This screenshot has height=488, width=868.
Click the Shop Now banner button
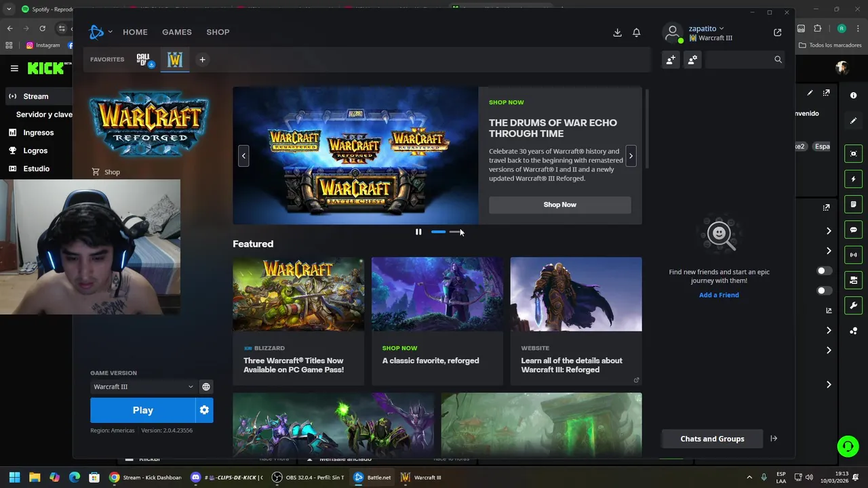[560, 205]
